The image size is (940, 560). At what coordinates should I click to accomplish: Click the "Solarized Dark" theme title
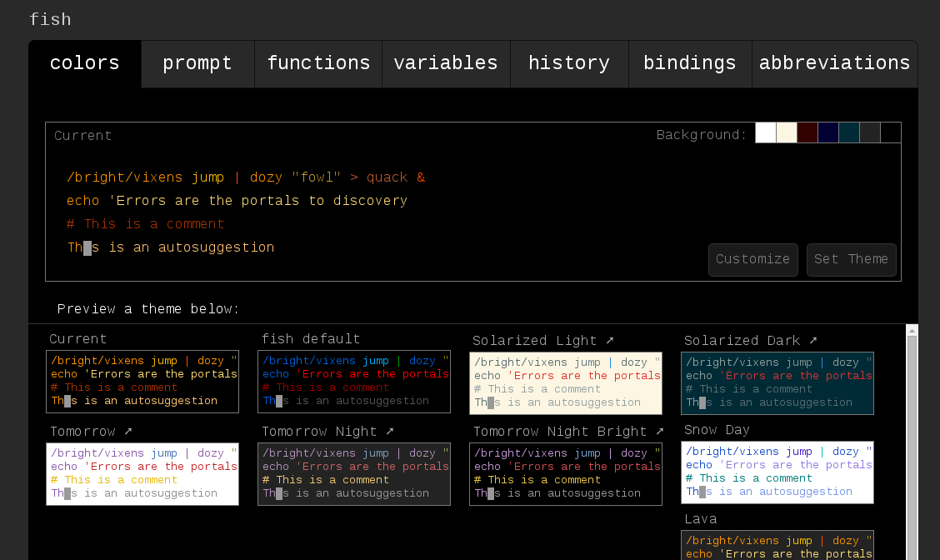[742, 341]
